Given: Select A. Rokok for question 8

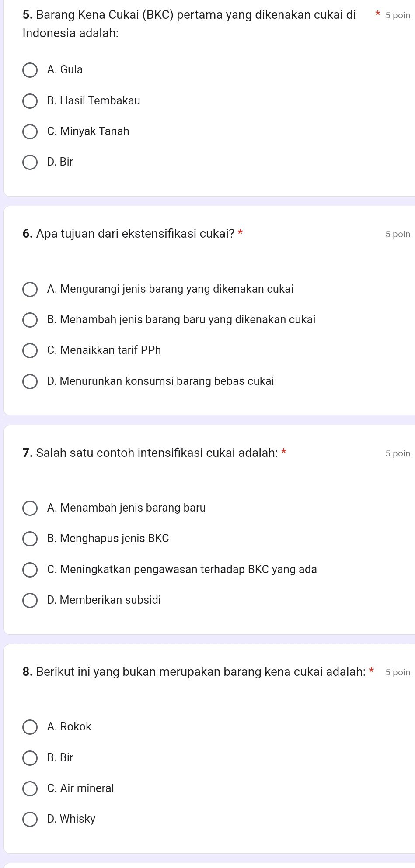Looking at the screenshot, I should (x=30, y=726).
